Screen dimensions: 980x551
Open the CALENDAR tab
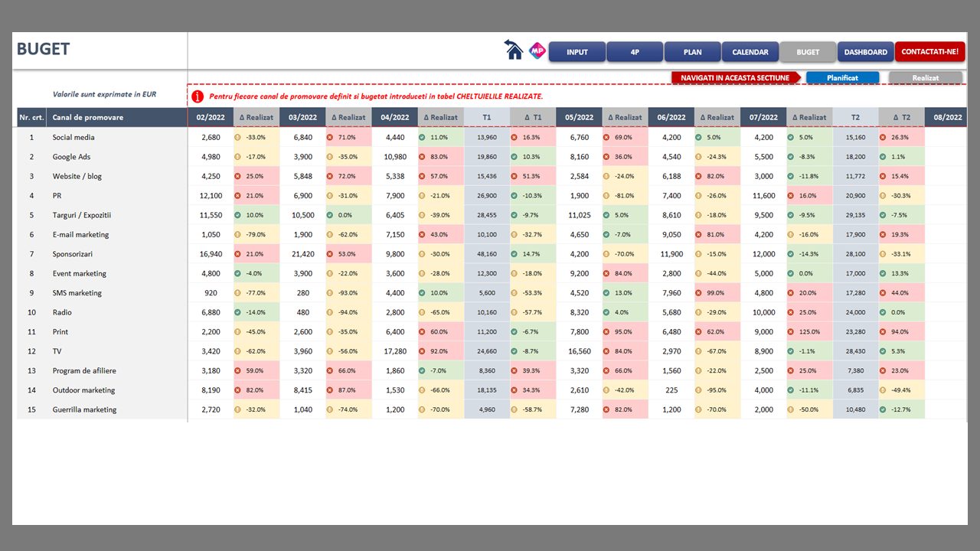(x=750, y=52)
